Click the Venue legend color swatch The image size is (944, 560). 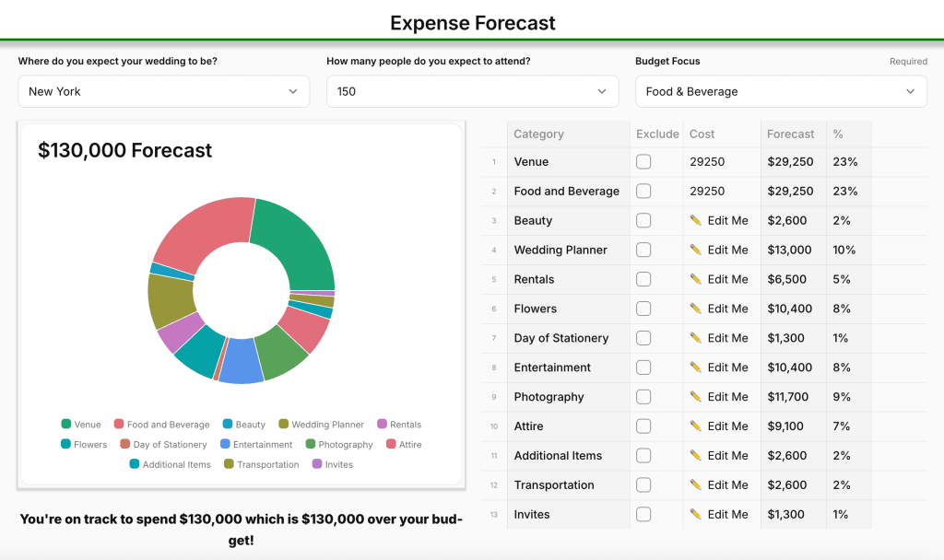pos(66,425)
